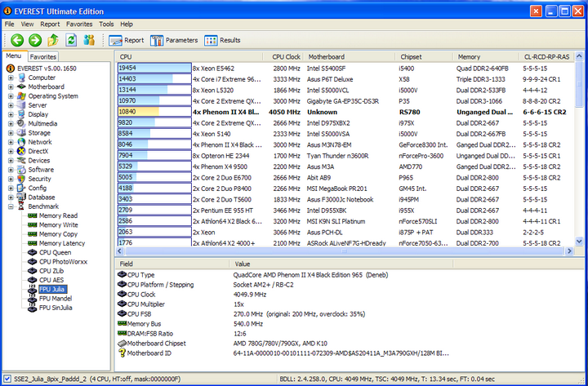Expand the Config tree node
Screen dimensions: 588x386
(x=11, y=189)
